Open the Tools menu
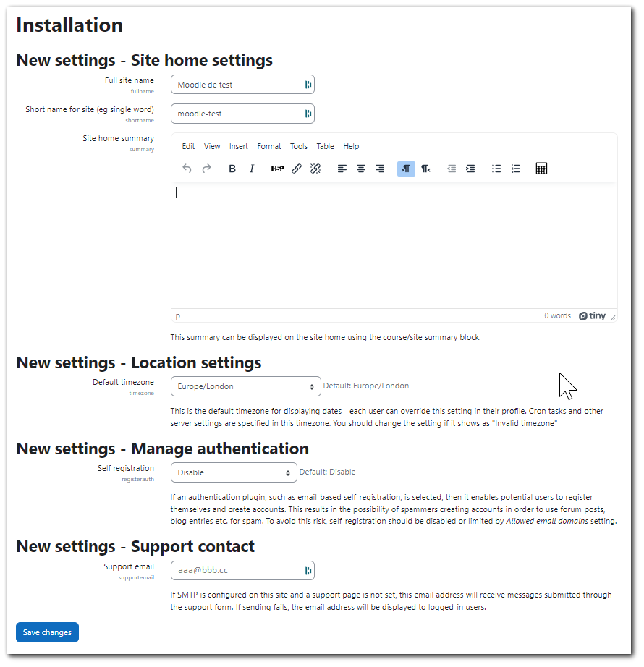Viewport: 644px width, 667px height. click(x=299, y=146)
